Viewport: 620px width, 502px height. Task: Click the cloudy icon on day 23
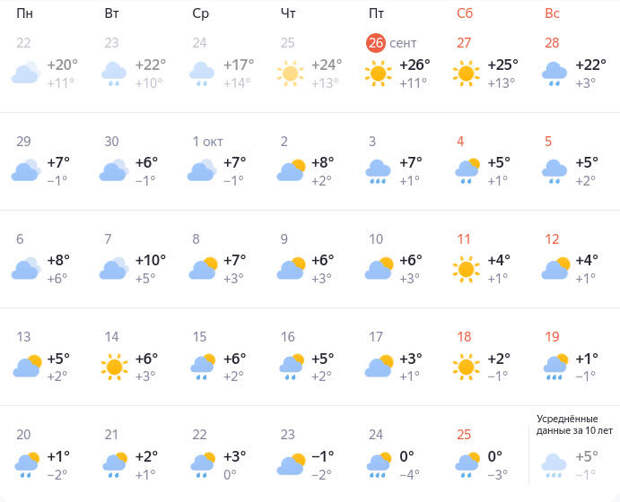coord(290,464)
